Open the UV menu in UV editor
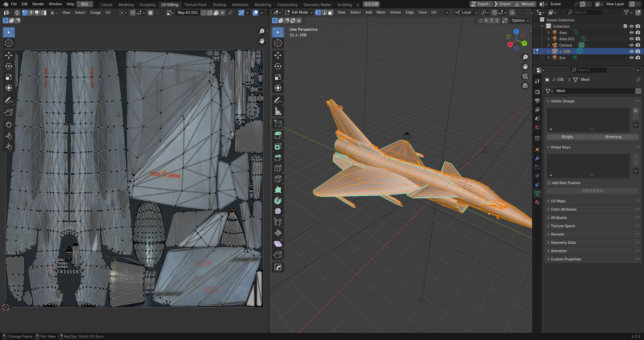 tap(108, 13)
